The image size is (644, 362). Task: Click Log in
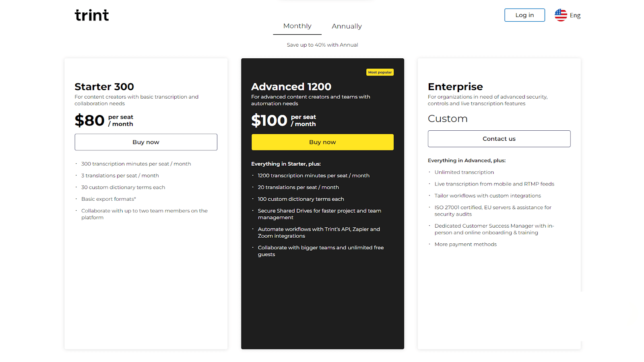click(x=524, y=15)
